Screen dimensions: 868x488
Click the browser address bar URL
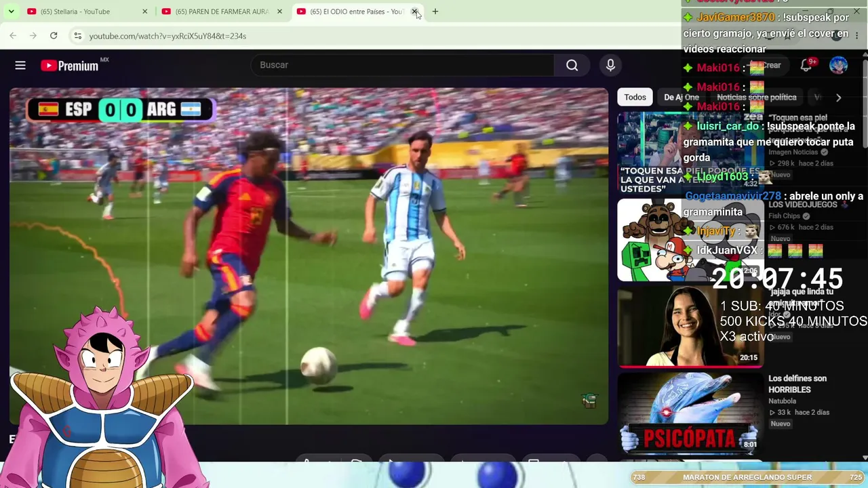pyautogui.click(x=167, y=36)
